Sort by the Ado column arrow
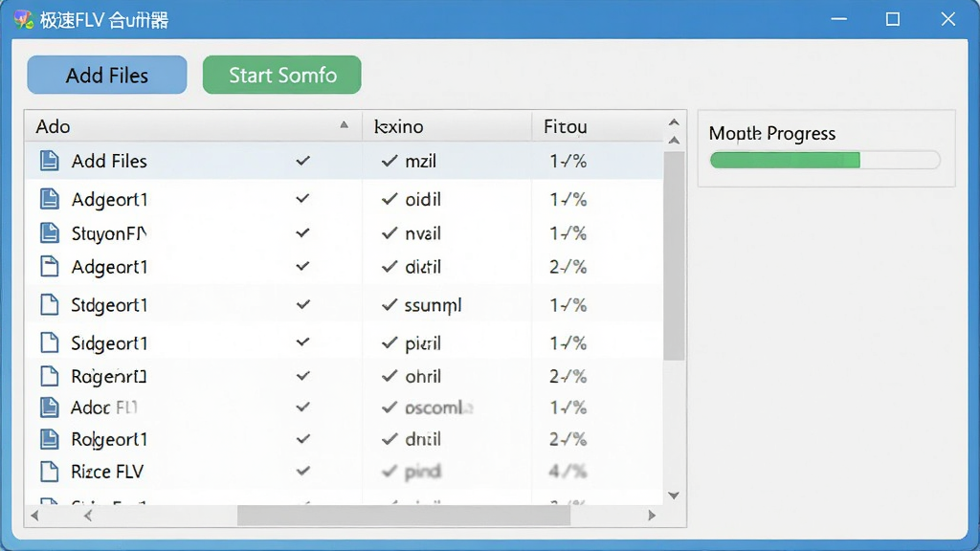 pyautogui.click(x=344, y=125)
